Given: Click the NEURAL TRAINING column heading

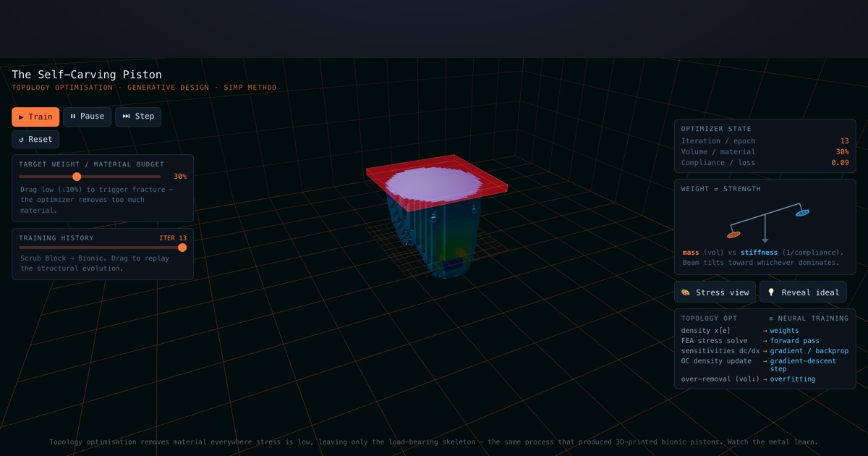Looking at the screenshot, I should pyautogui.click(x=809, y=318).
